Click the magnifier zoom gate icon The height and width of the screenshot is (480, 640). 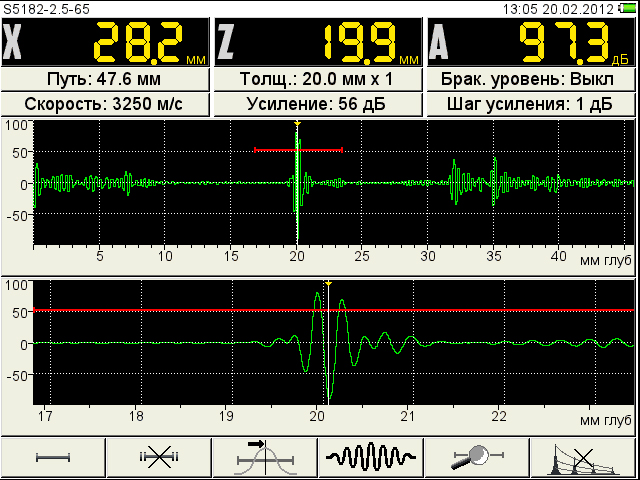point(477,458)
